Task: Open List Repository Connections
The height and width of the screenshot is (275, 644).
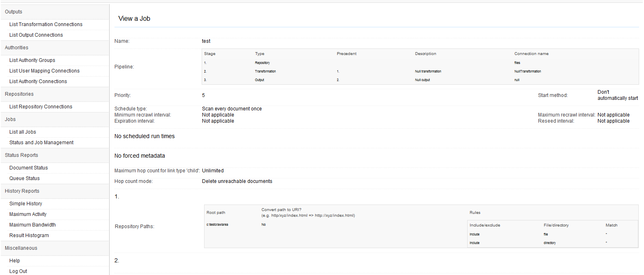Action: tap(41, 107)
